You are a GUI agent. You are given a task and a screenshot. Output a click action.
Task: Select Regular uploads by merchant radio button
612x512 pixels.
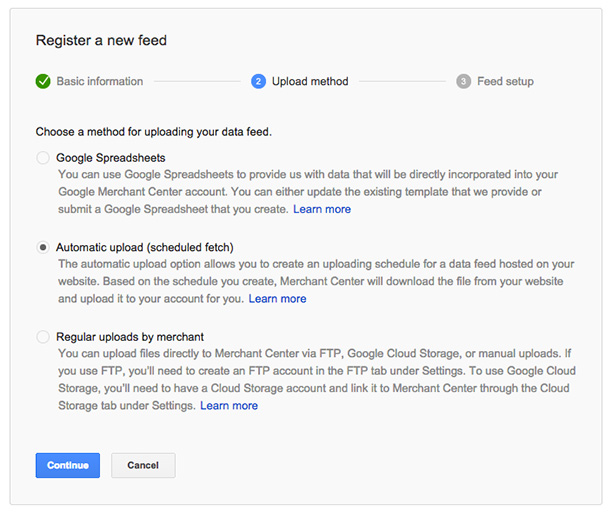pos(43,336)
